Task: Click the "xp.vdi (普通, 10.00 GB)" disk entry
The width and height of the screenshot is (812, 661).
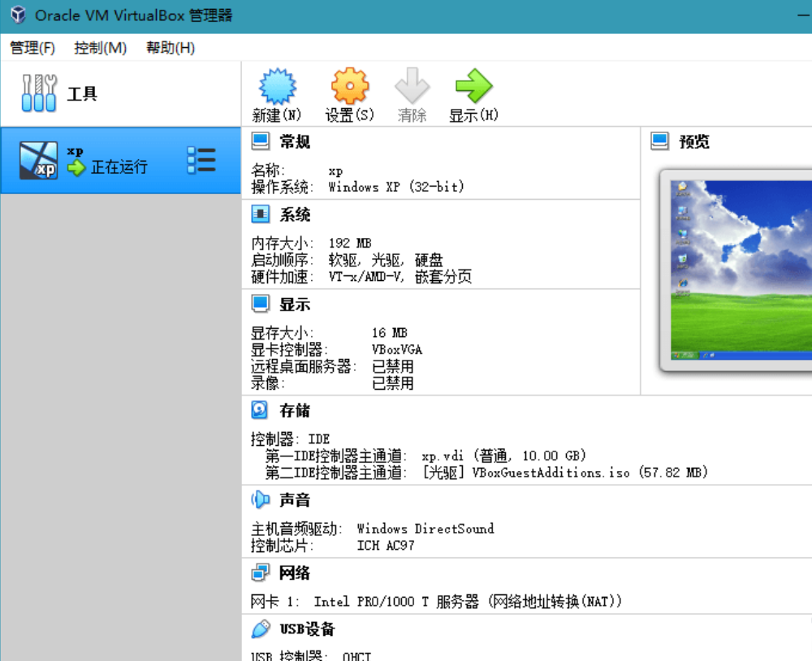Action: coord(504,456)
